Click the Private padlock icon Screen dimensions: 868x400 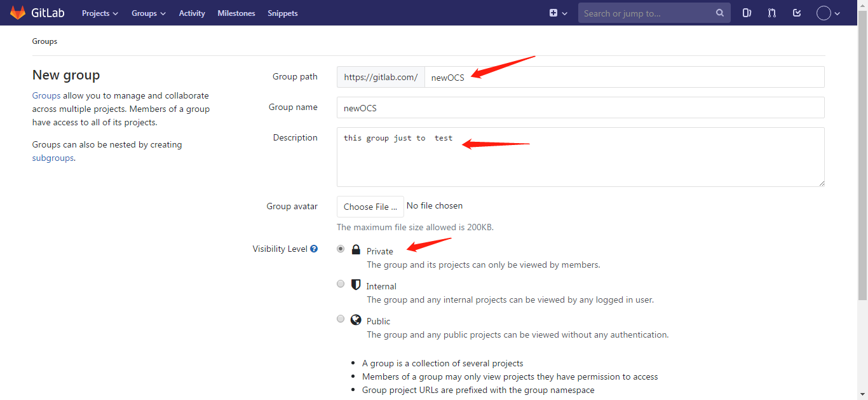click(x=356, y=249)
